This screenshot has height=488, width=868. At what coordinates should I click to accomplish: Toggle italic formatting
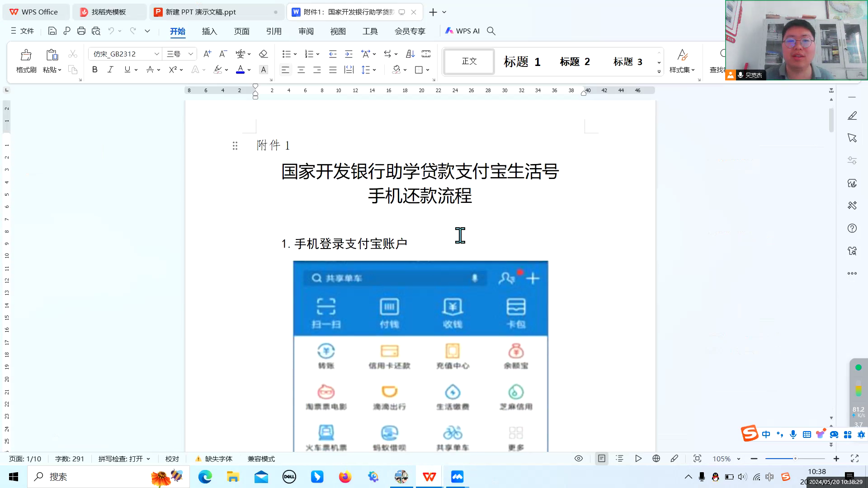coord(110,70)
